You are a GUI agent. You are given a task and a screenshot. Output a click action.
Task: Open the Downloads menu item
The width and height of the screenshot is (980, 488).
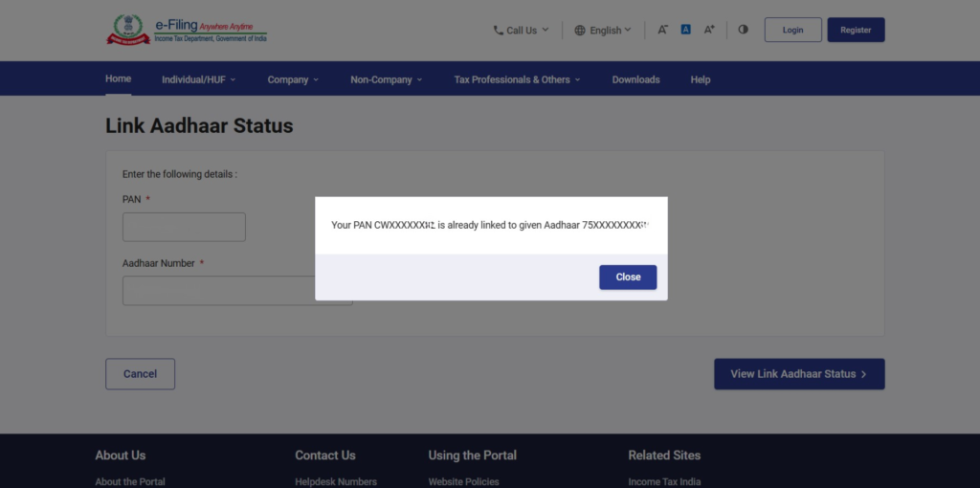tap(635, 79)
